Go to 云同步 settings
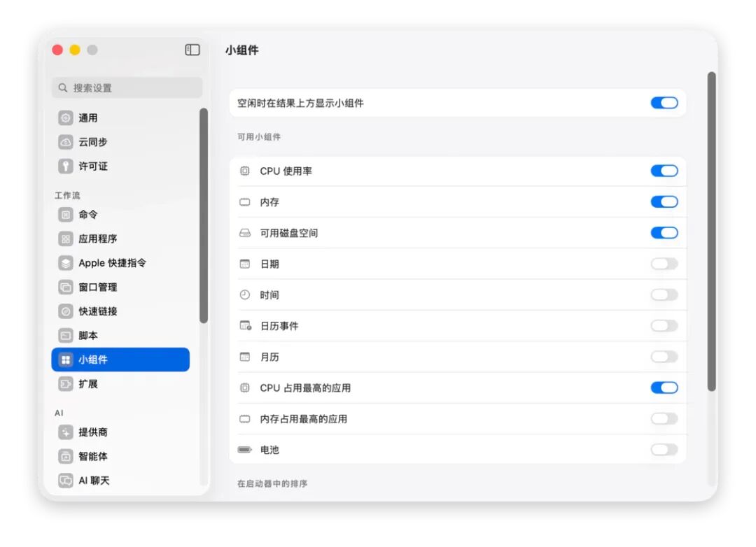This screenshot has height=547, width=756. [x=120, y=142]
